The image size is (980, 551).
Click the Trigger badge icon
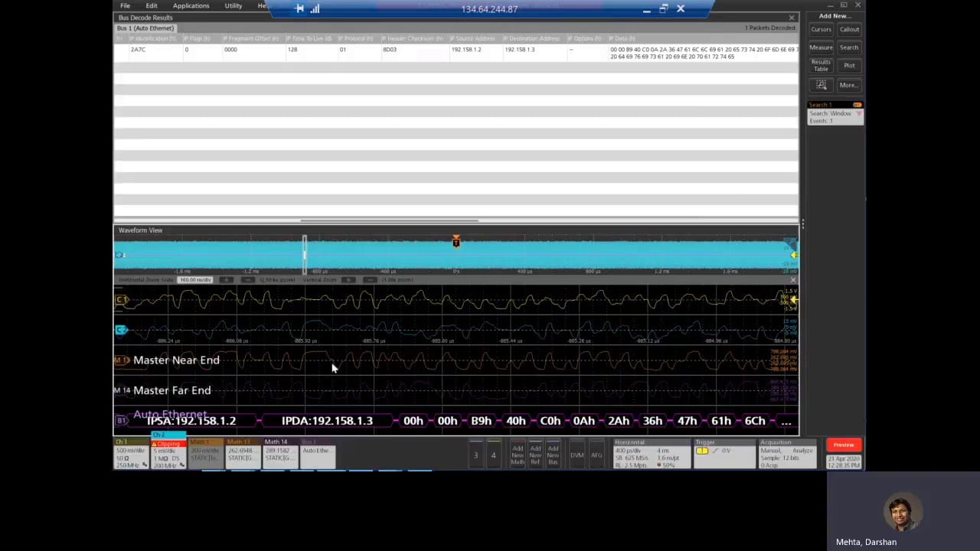(702, 451)
